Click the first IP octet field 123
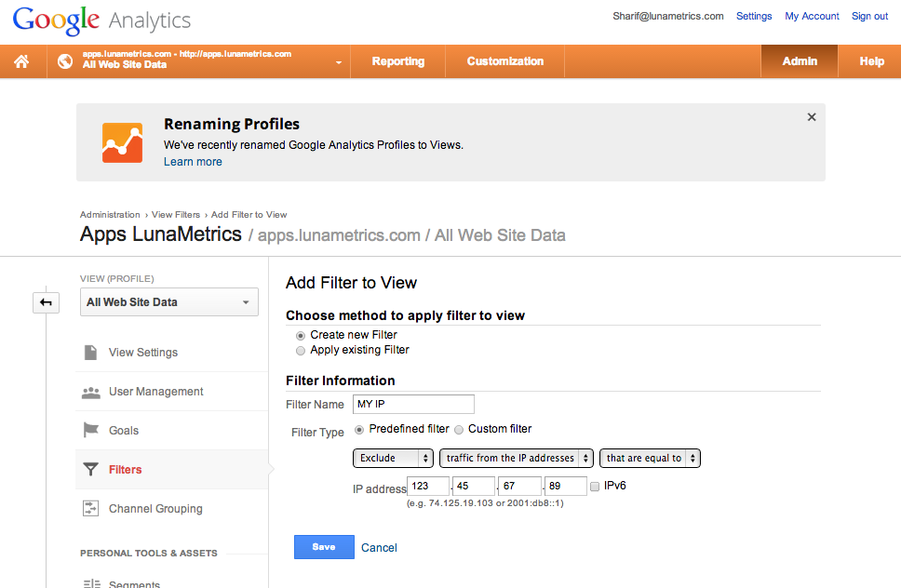Image resolution: width=901 pixels, height=588 pixels. tap(427, 487)
